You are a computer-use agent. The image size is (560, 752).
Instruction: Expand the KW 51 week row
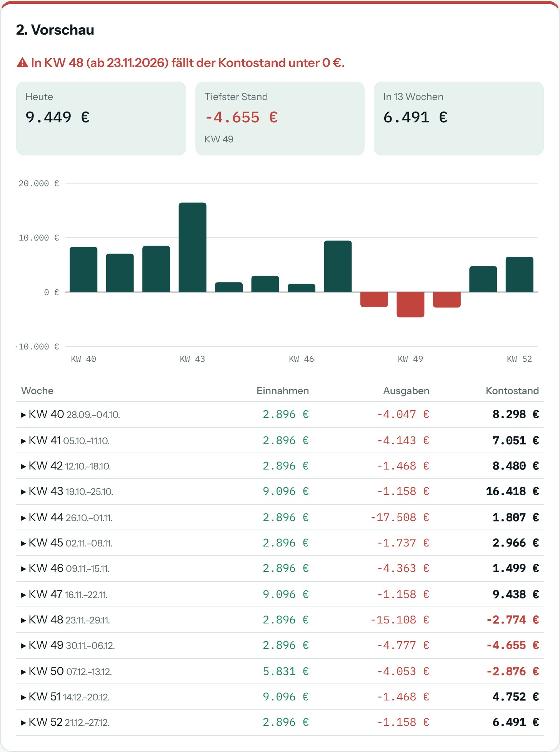click(280, 697)
